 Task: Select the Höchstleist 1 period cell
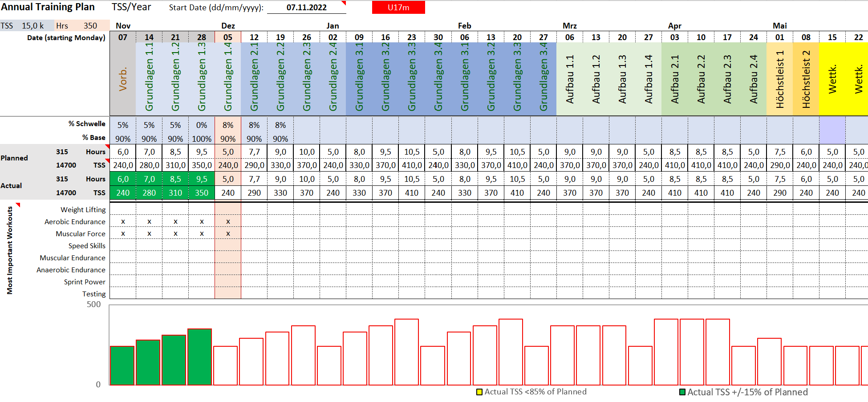coord(780,79)
